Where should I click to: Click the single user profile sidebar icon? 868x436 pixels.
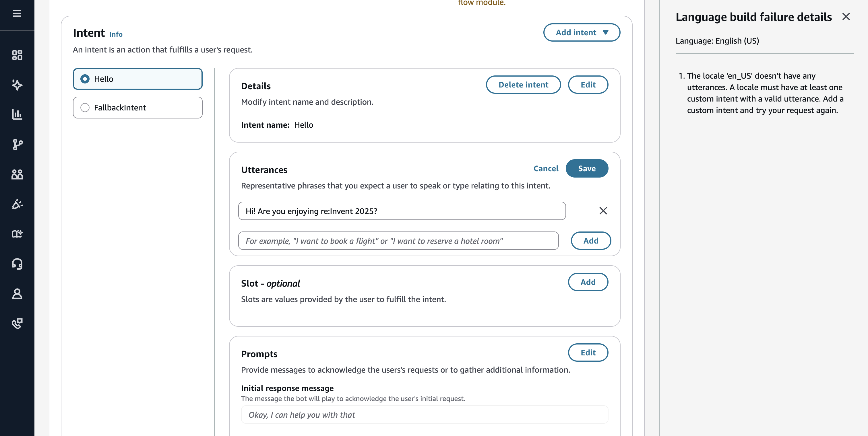click(17, 294)
